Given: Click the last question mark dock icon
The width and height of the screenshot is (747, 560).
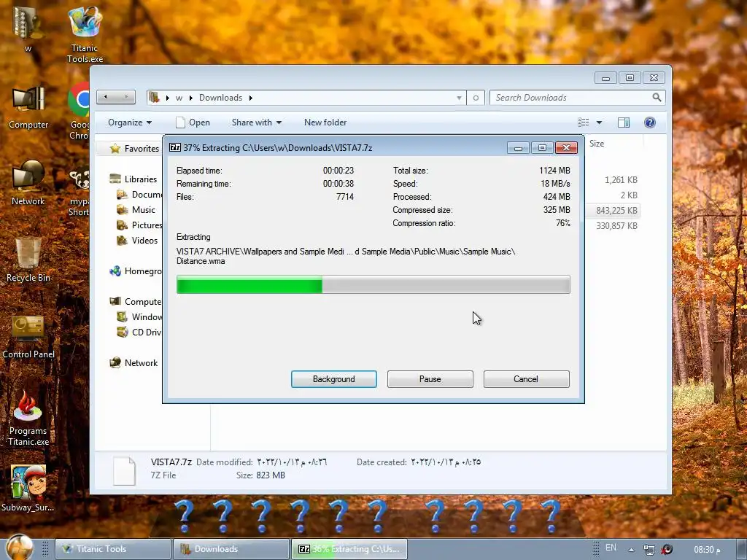Looking at the screenshot, I should tap(551, 516).
